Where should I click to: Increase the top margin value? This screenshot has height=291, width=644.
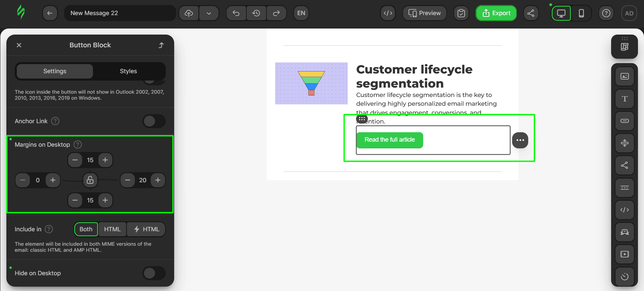[105, 160]
